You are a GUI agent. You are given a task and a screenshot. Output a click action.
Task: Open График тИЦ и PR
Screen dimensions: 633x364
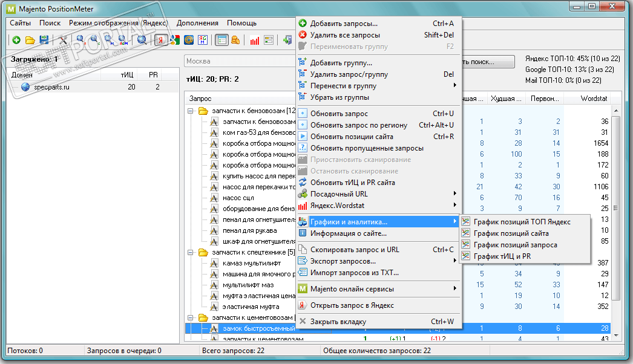(525, 256)
